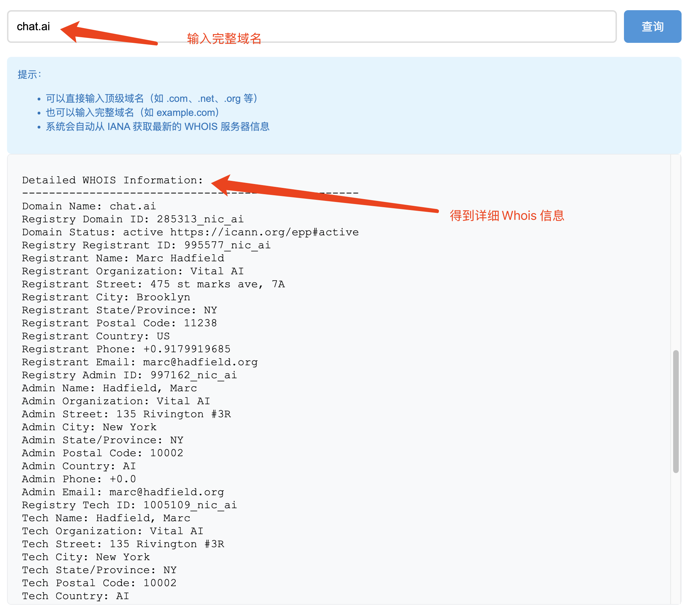Click 'Admin Country: AI' line
The image size is (690, 616).
[x=79, y=466]
